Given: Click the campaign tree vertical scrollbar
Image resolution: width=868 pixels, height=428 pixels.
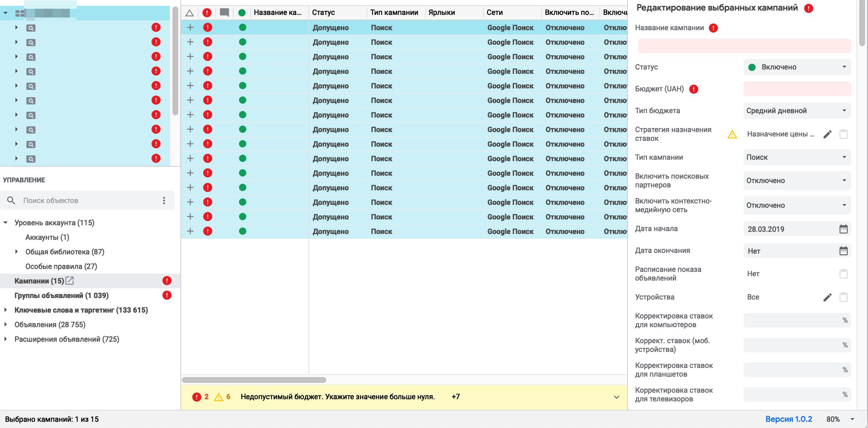Looking at the screenshot, I should pos(175,61).
